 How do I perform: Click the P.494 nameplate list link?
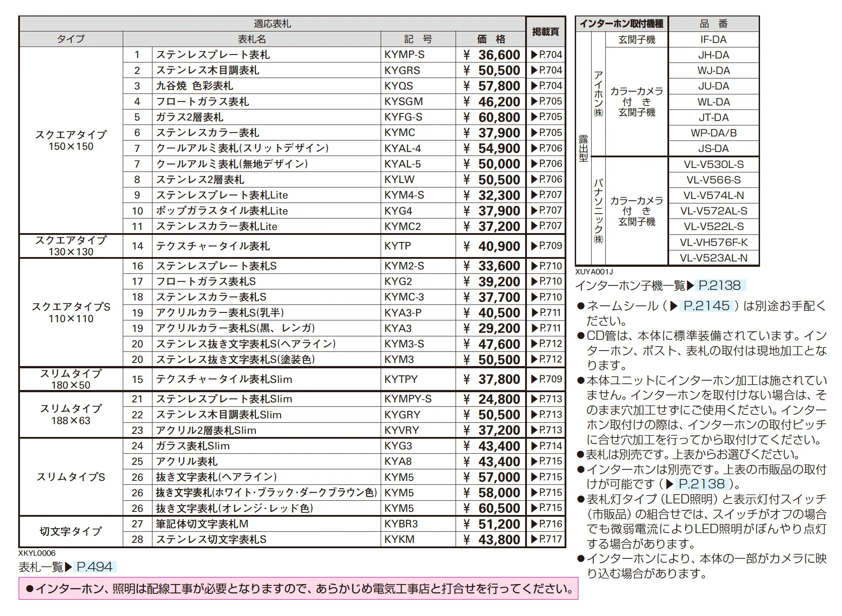pos(94,567)
